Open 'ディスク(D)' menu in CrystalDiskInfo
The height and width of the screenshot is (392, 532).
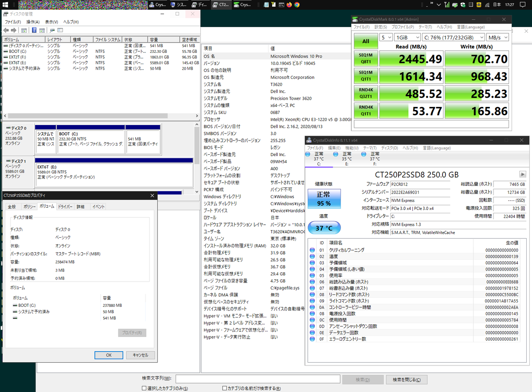(390, 148)
